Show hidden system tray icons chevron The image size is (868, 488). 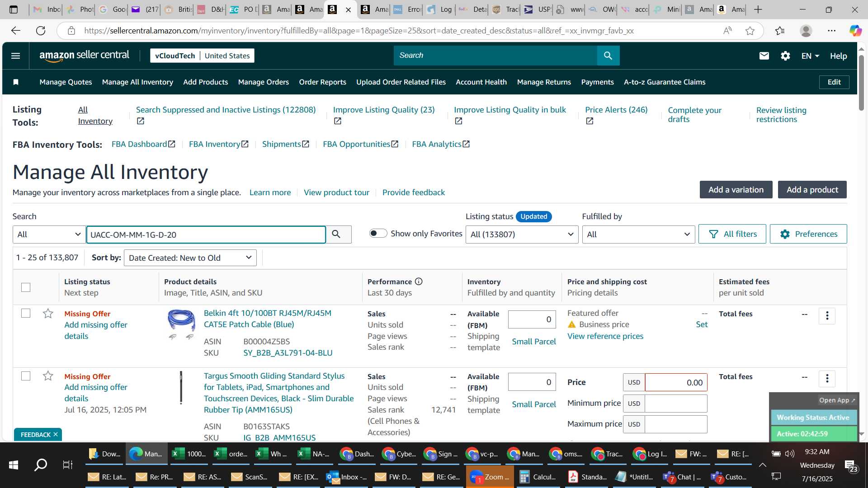[762, 465]
